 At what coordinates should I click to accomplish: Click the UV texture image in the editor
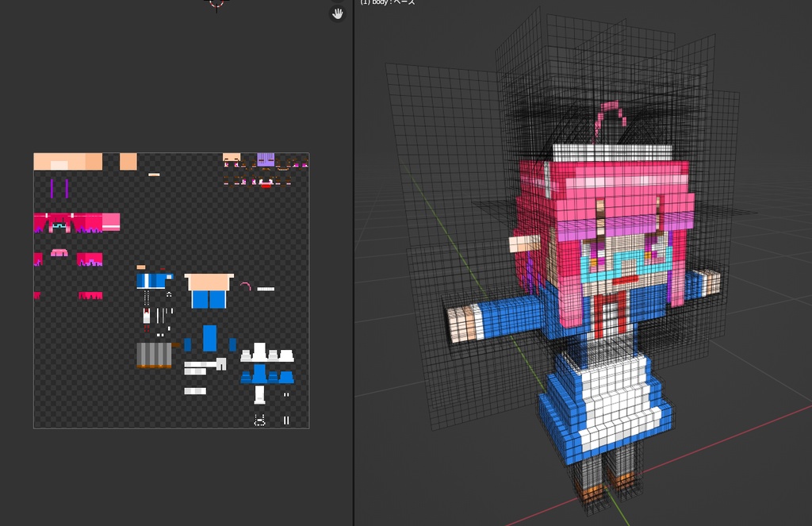171,290
